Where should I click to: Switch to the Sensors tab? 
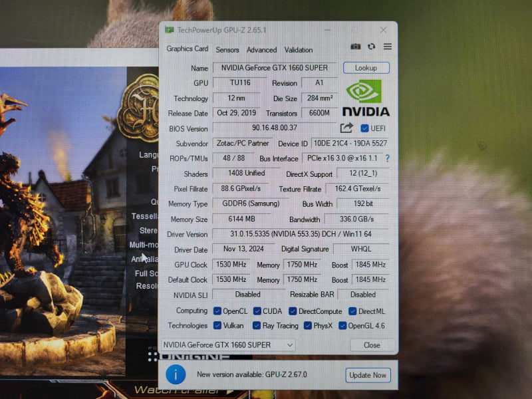point(227,50)
